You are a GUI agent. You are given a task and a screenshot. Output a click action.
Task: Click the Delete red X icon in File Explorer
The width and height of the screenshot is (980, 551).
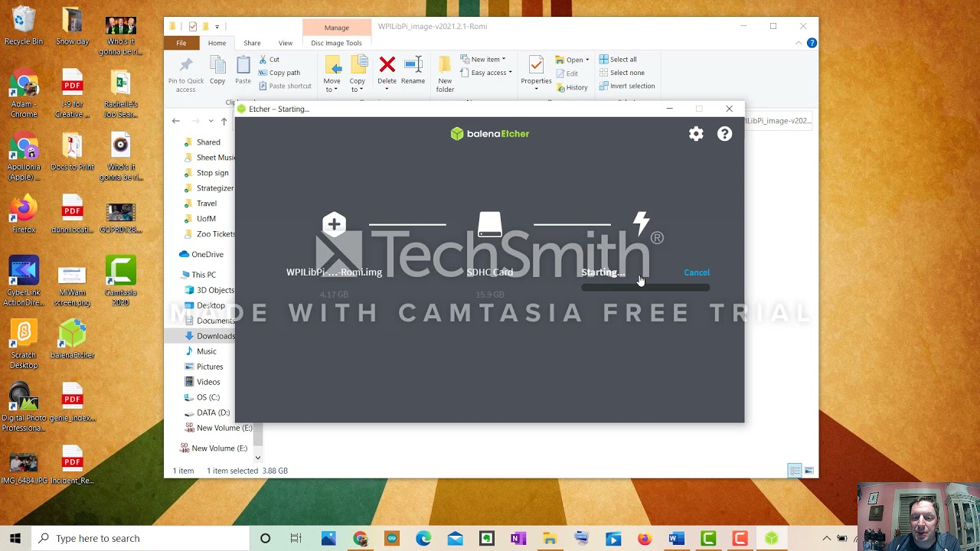click(x=387, y=65)
